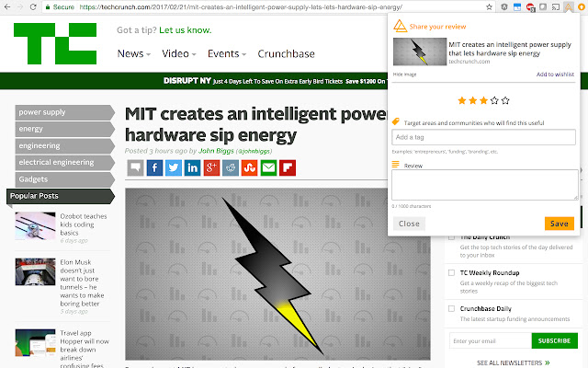Open the Ozobot coding basics thumbnail

point(35,226)
